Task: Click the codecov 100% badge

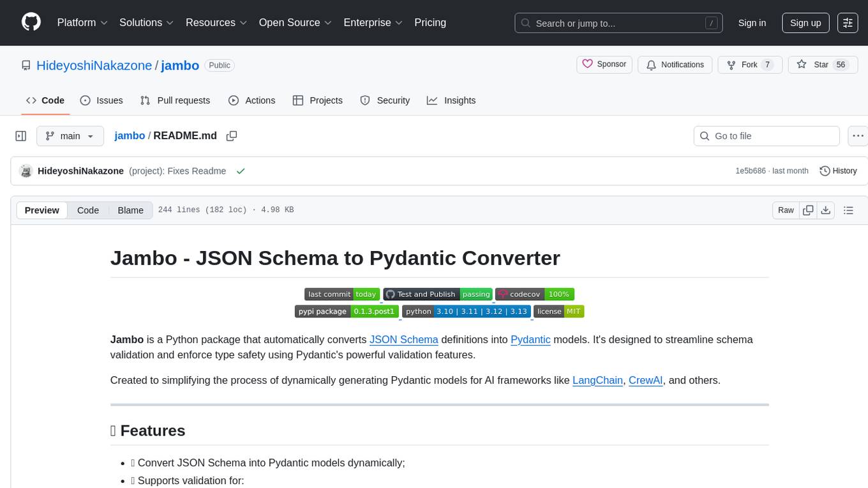Action: (535, 294)
